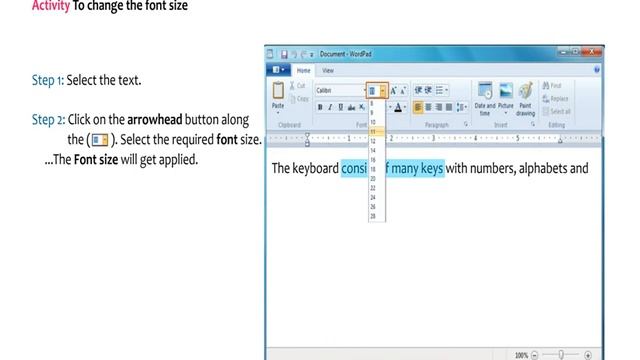Open the Calibri font family box
Image resolution: width=640 pixels, height=360 pixels.
[340, 90]
